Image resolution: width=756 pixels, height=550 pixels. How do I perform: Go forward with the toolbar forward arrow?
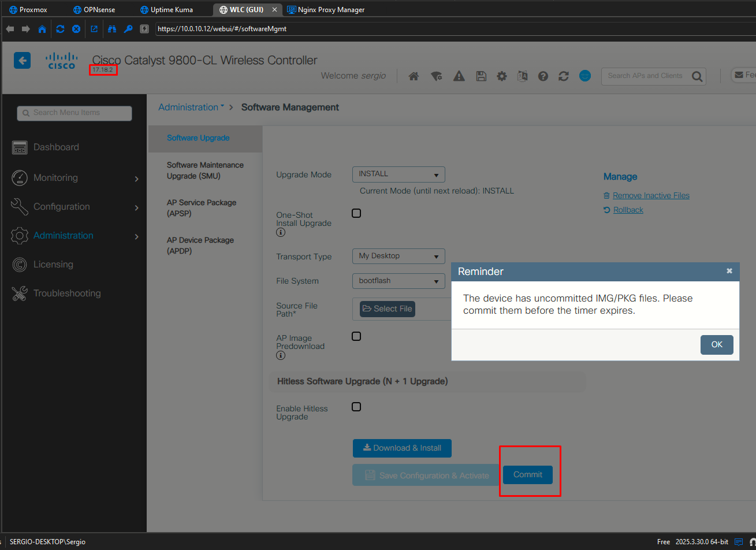click(25, 29)
